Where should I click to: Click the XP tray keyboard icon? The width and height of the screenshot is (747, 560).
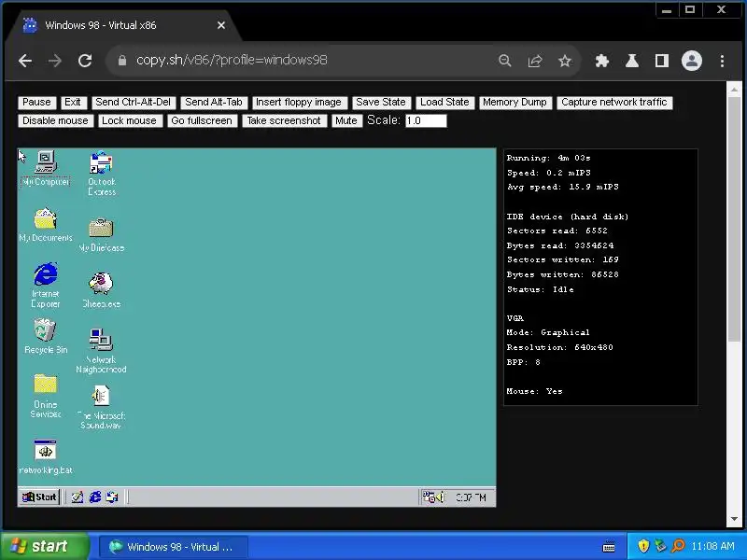click(x=609, y=546)
